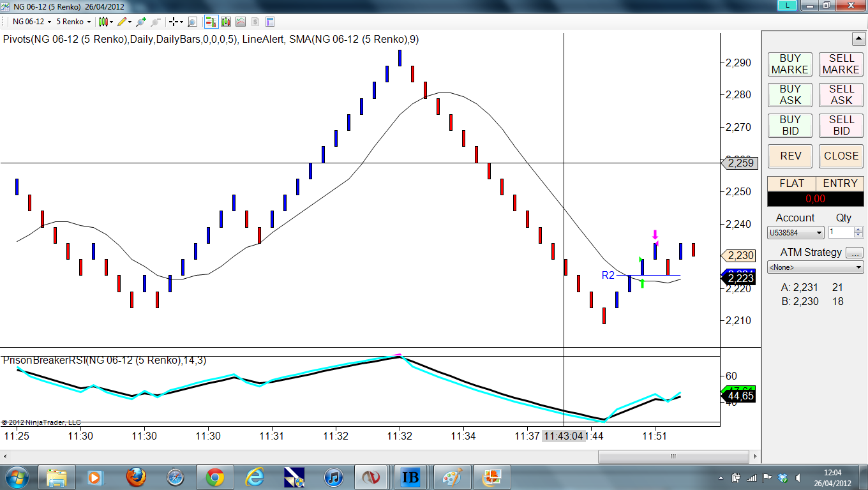Click the horizontal chart scrollbar thumb
Viewport: 868px width, 490px height.
pos(673,457)
